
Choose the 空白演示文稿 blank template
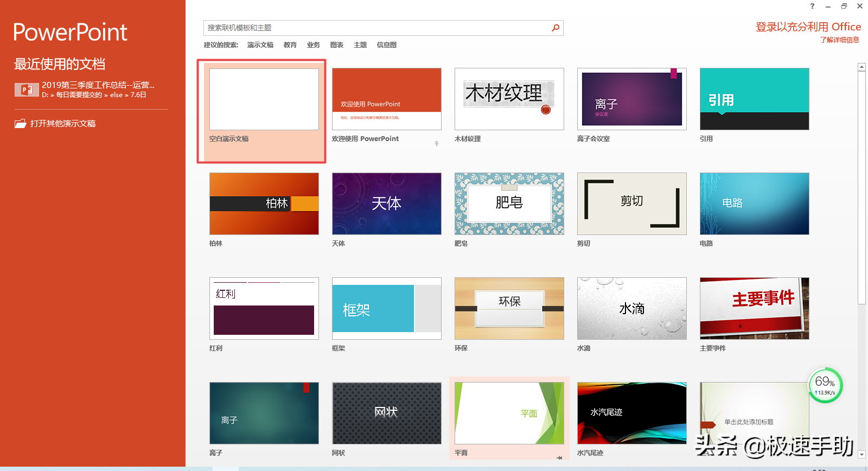click(x=264, y=99)
